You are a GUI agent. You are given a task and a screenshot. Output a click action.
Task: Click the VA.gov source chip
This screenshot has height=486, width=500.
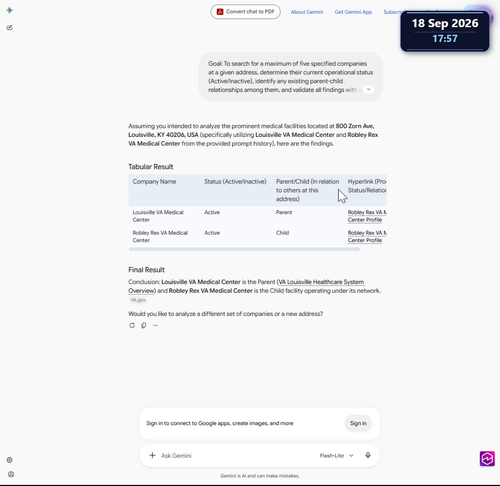tap(138, 300)
